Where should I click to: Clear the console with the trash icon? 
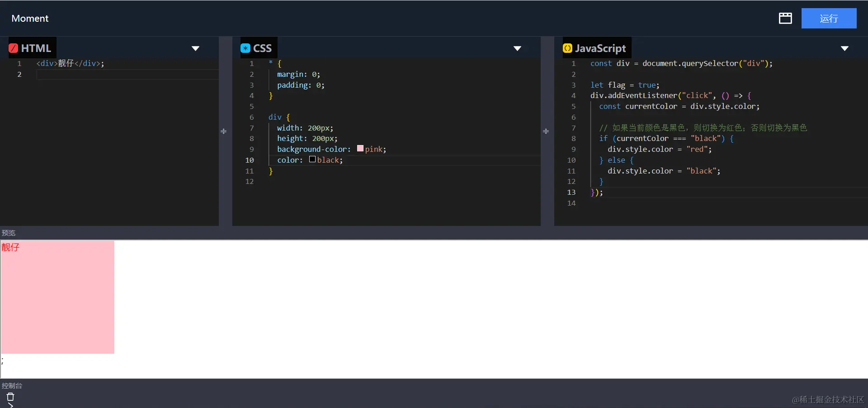pos(10,397)
